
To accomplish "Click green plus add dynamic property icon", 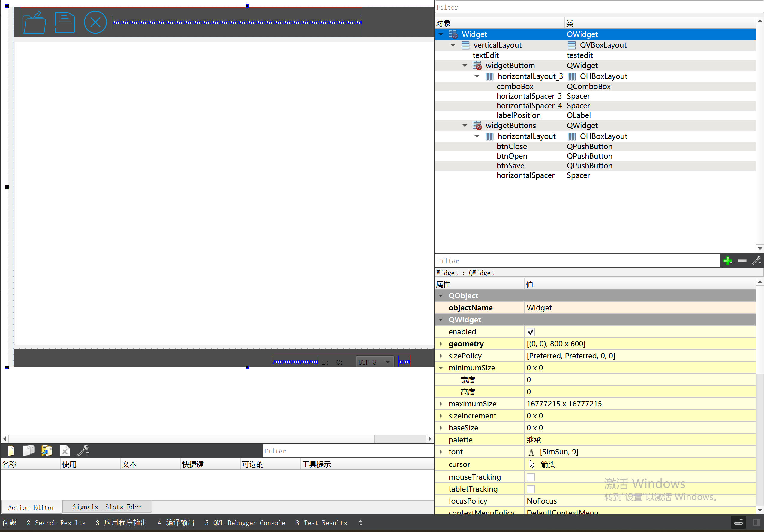I will pyautogui.click(x=727, y=261).
